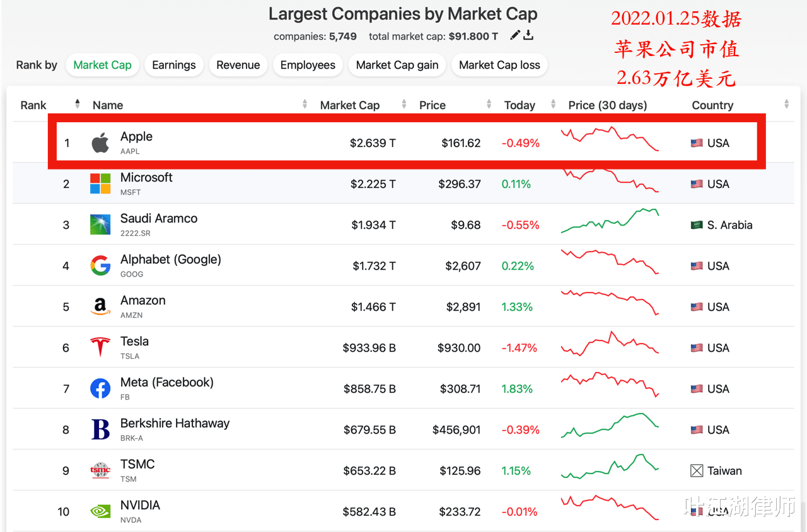Sort table by Market Cap column header
This screenshot has height=532, width=807.
350,105
